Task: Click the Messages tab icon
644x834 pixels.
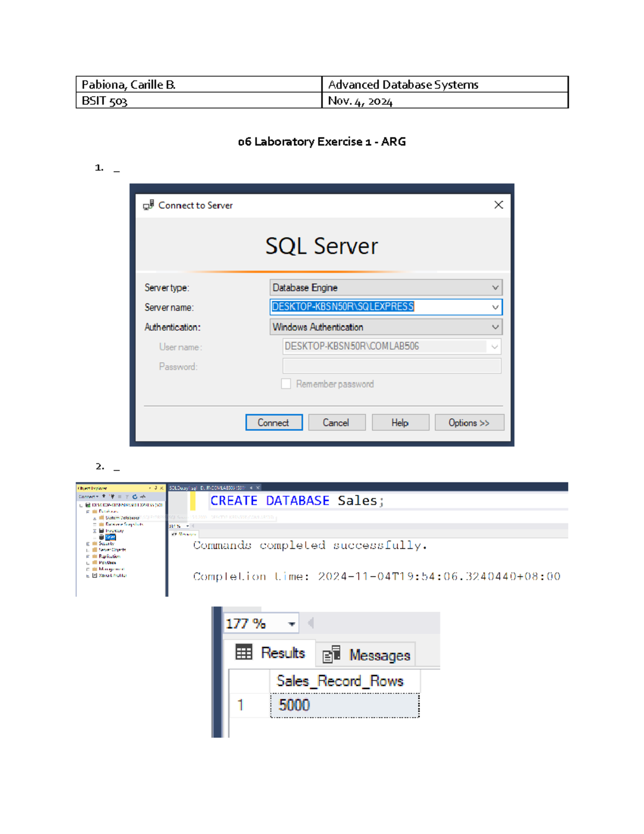Action: pos(331,654)
